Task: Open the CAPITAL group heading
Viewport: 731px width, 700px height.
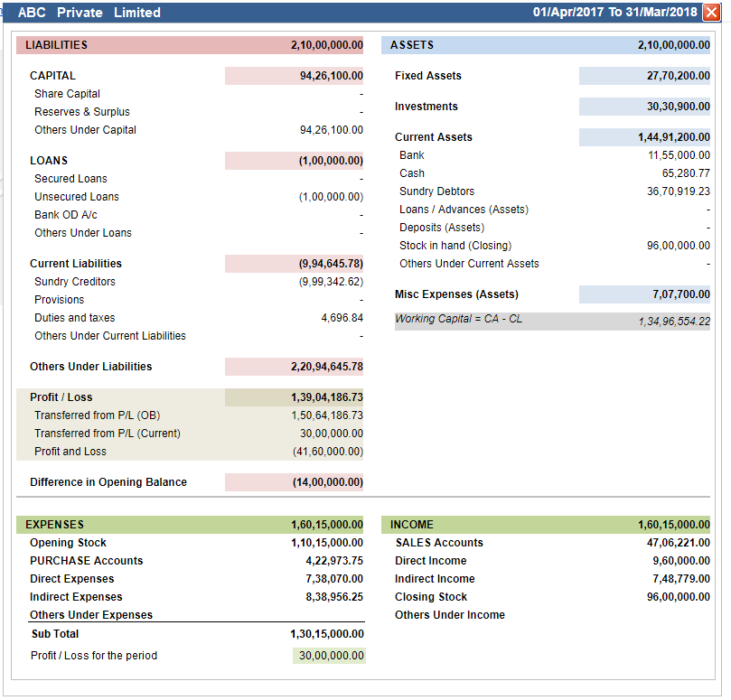Action: point(52,76)
